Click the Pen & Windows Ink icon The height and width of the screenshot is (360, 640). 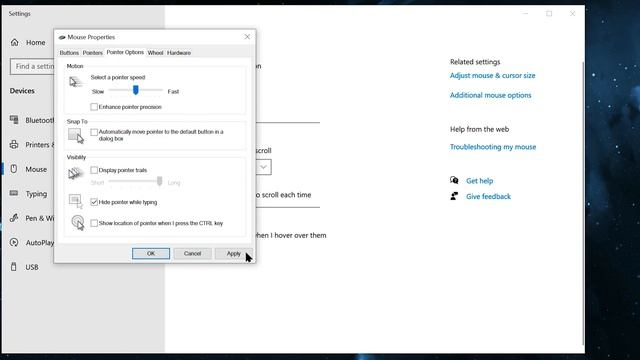[x=14, y=218]
